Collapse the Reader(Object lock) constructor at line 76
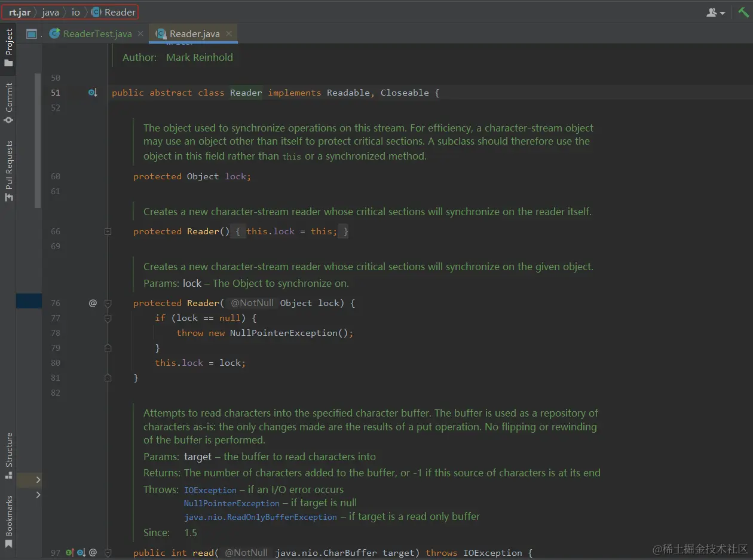Viewport: 753px width, 560px height. 108,303
